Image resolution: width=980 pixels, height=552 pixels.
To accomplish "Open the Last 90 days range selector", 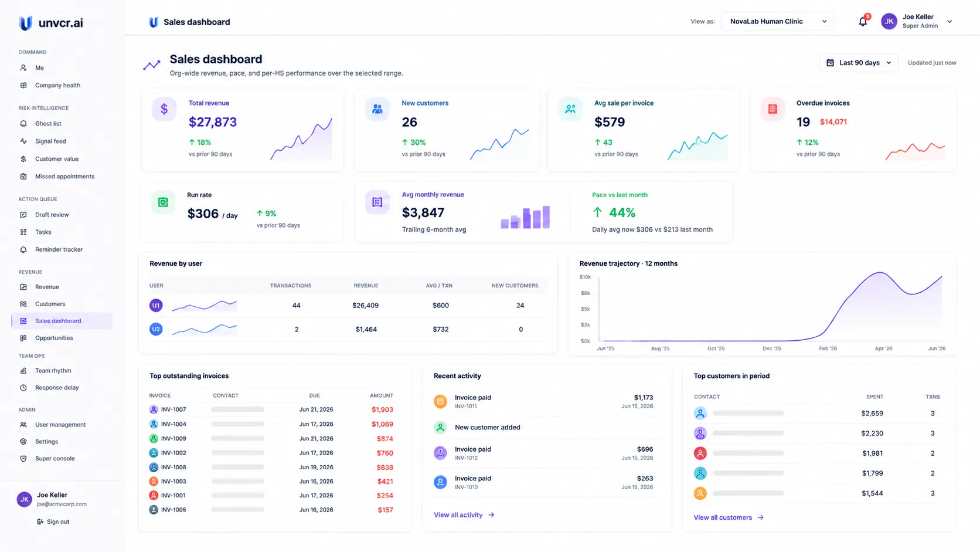I will click(859, 63).
